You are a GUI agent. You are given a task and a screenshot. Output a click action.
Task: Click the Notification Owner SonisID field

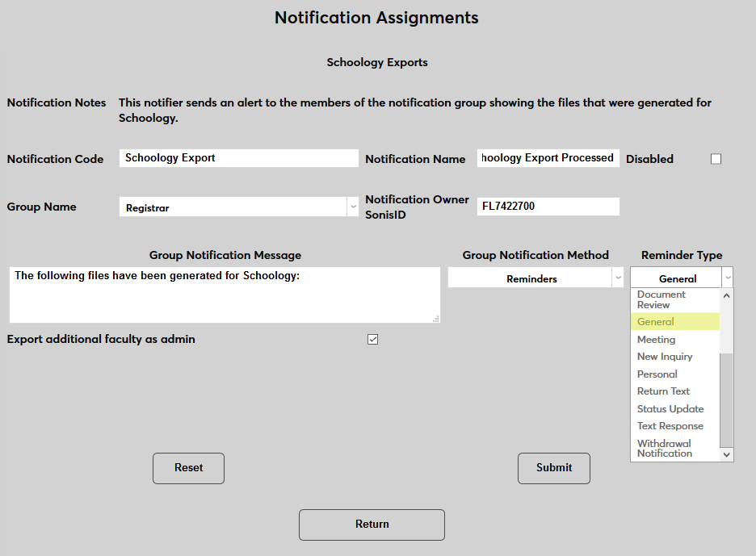pos(548,207)
